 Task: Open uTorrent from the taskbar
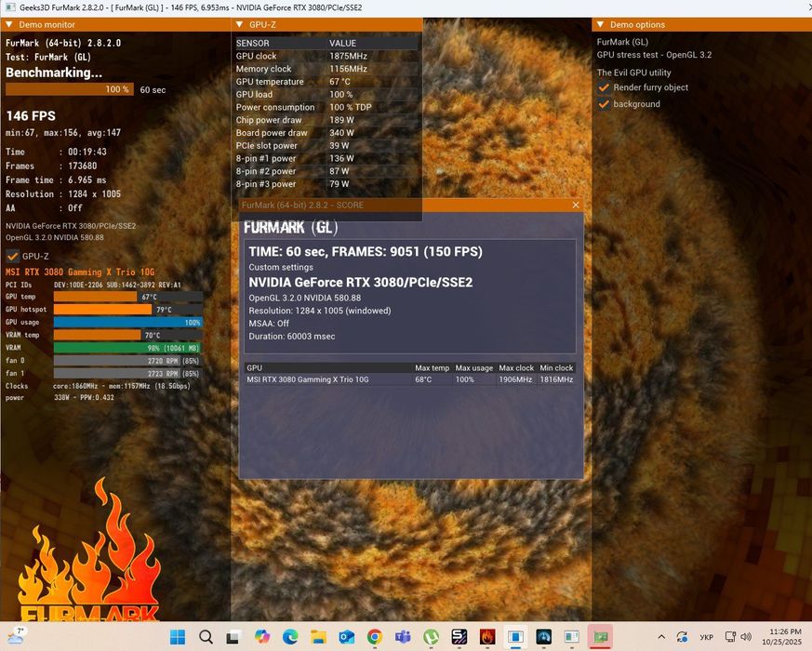pyautogui.click(x=431, y=636)
